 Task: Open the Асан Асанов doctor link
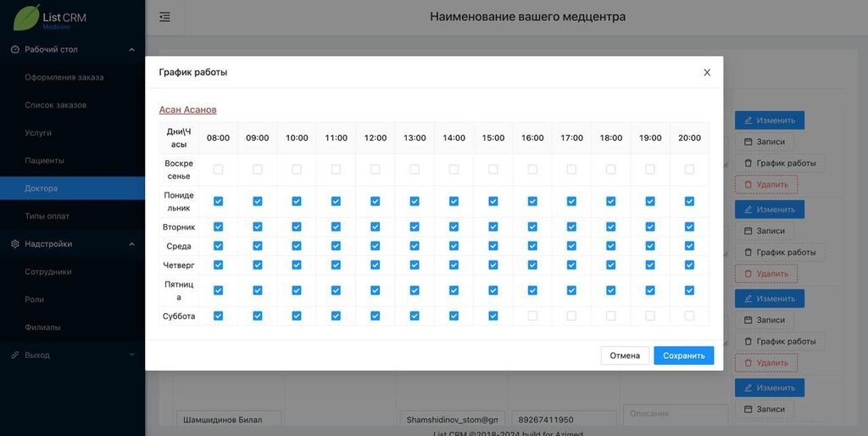click(187, 109)
